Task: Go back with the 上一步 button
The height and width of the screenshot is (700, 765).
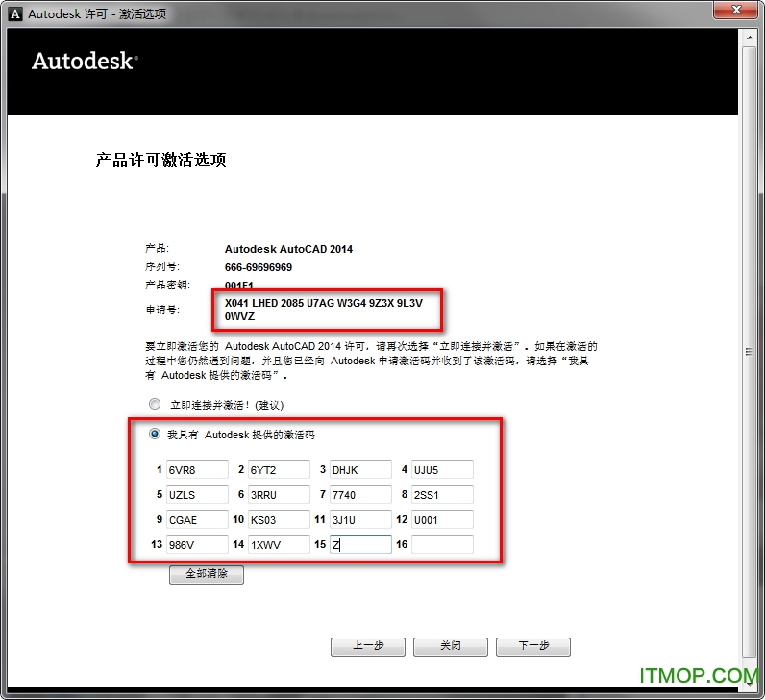Action: (x=367, y=646)
